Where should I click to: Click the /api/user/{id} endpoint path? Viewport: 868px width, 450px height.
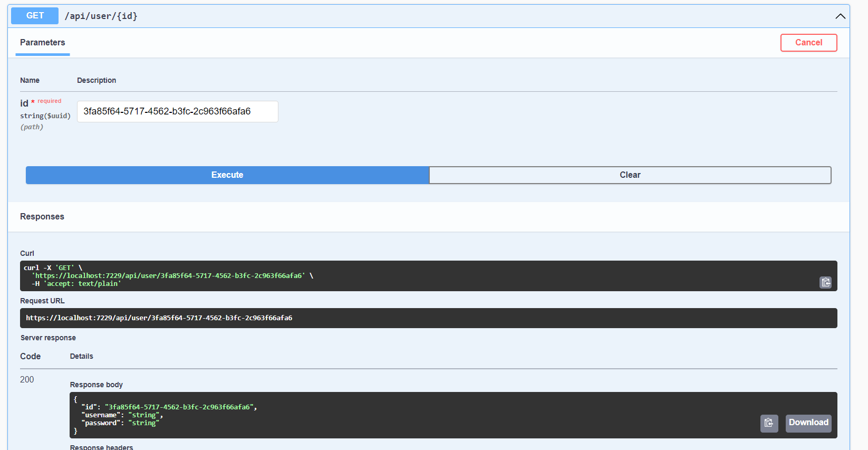coord(101,16)
